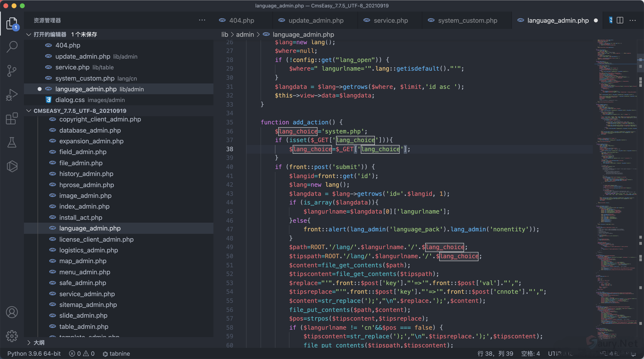Click the unsaved dot on language_admin.php tab
The image size is (644, 359).
(596, 20)
